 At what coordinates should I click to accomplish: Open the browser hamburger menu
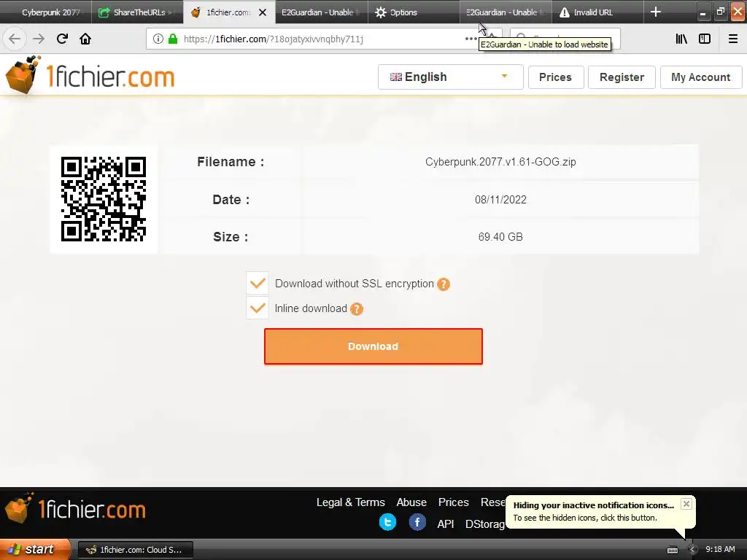(733, 39)
